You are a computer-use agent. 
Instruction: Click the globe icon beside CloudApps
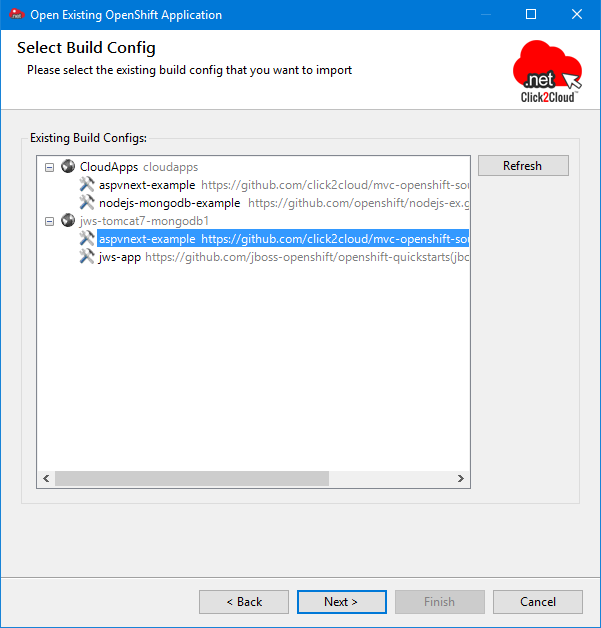[68, 166]
